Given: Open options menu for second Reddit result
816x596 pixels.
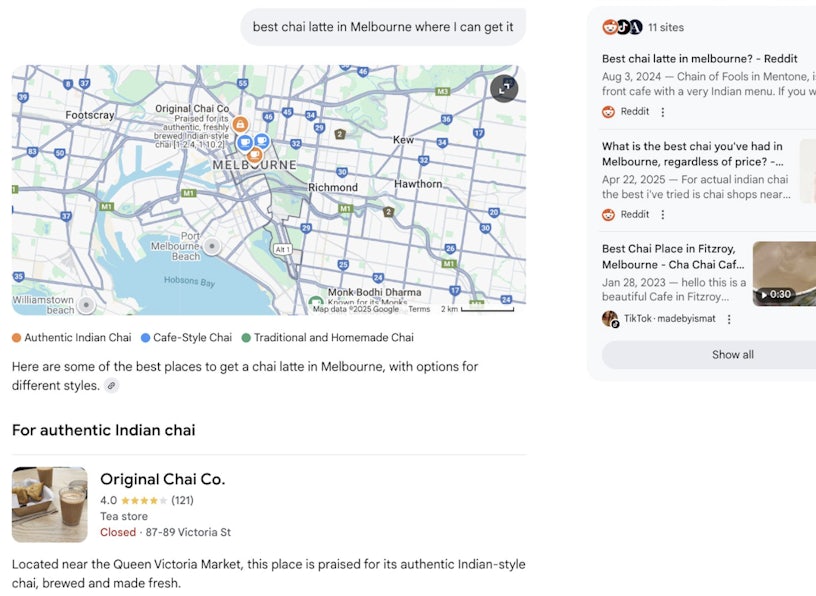Looking at the screenshot, I should (x=663, y=215).
